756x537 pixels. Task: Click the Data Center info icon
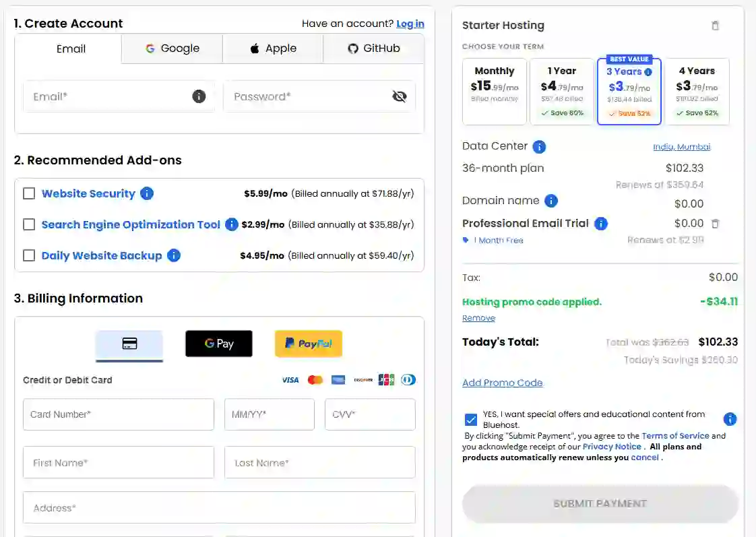539,146
